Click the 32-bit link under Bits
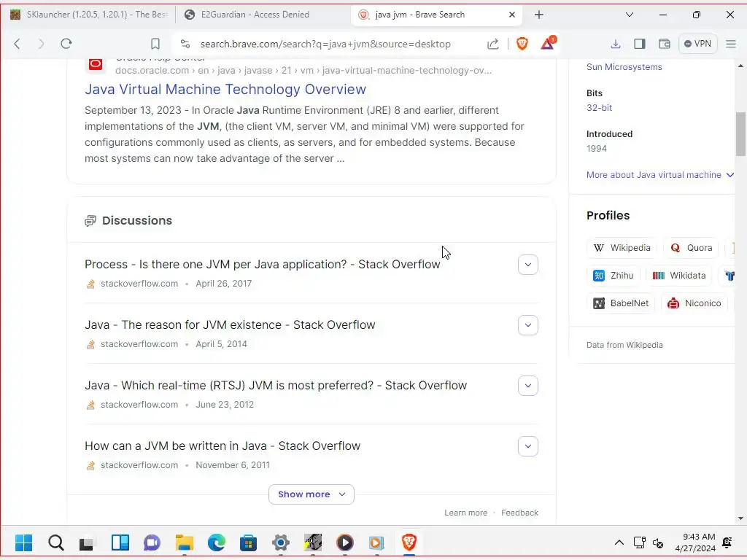 point(600,108)
